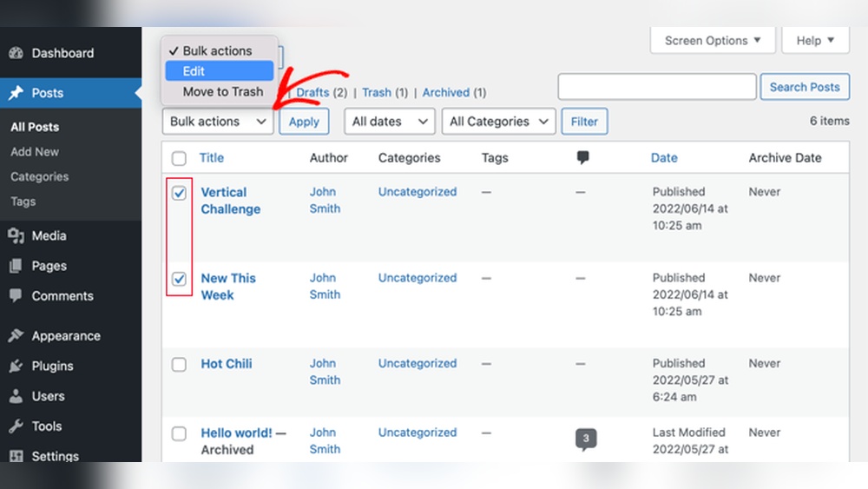
Task: Sort by comments column bubble icon
Action: [582, 158]
